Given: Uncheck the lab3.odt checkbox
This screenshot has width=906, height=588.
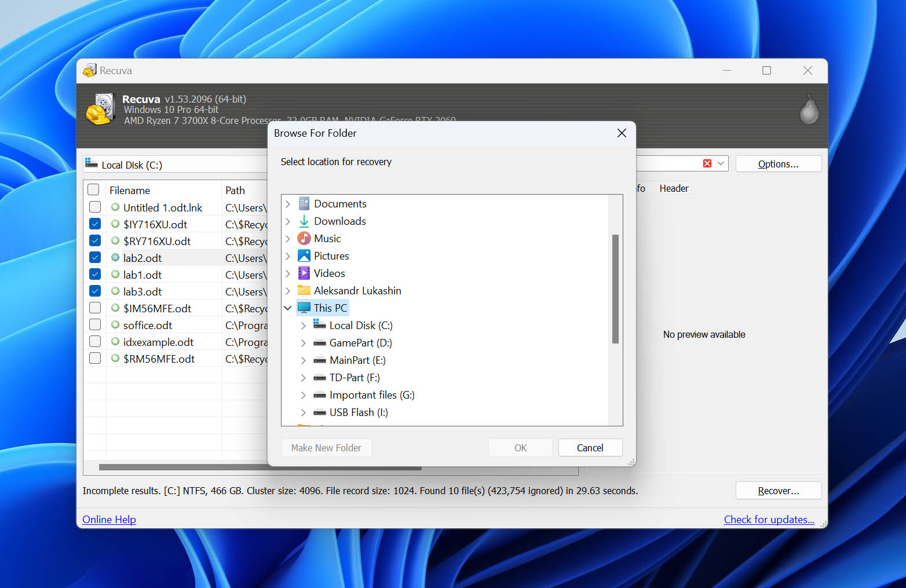Looking at the screenshot, I should pos(95,291).
